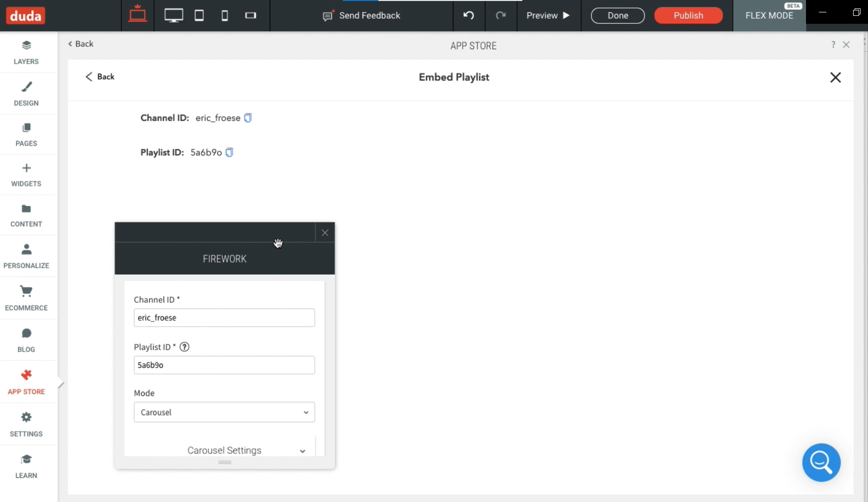Open the Layers panel
Viewport: 868px width, 502px height.
coord(26,52)
